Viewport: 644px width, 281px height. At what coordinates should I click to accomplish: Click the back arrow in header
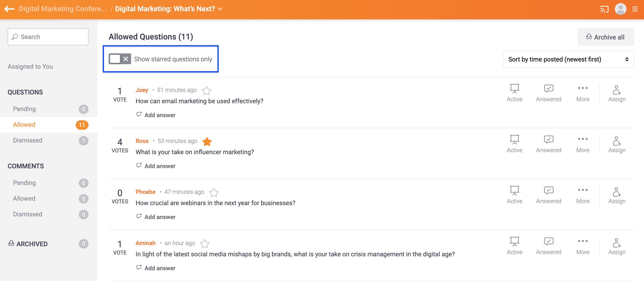[x=9, y=9]
